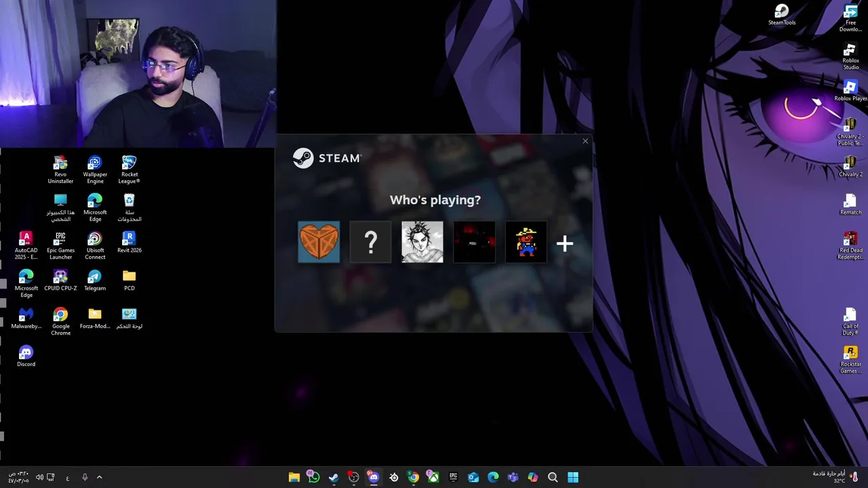Switch to Steam in the taskbar
Screen dimensions: 868x488
334,477
